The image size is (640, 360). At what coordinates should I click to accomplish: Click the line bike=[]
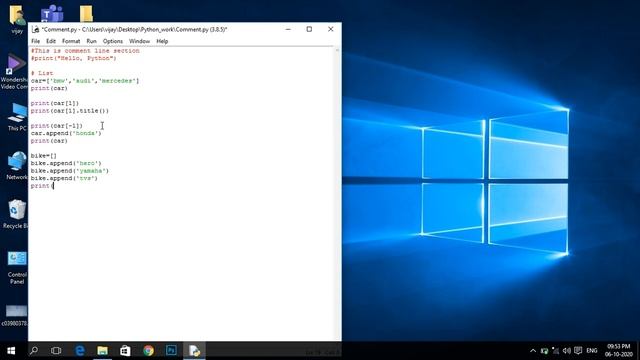[x=44, y=156]
